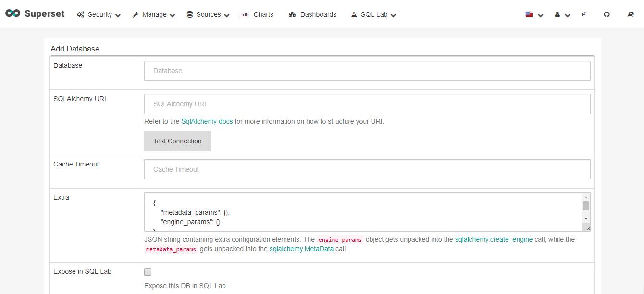The image size is (644, 294).
Task: Click the 'Extra' field label
Action: [61, 197]
